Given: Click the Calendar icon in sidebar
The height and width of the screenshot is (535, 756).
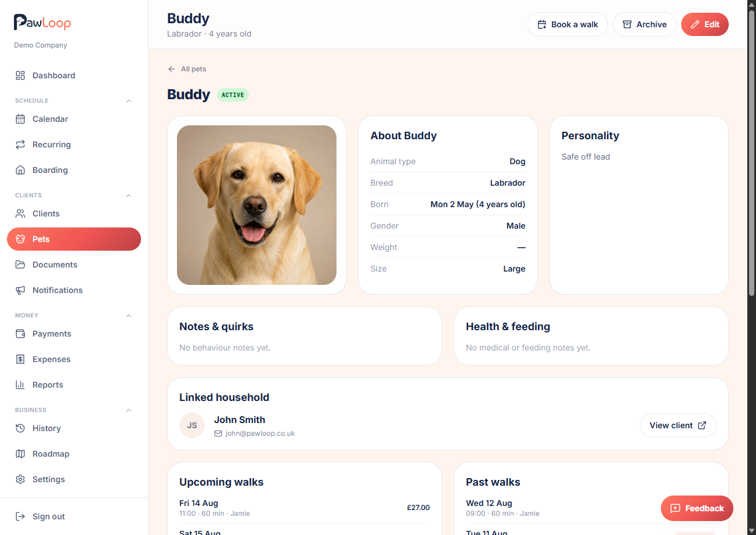Looking at the screenshot, I should 20,119.
